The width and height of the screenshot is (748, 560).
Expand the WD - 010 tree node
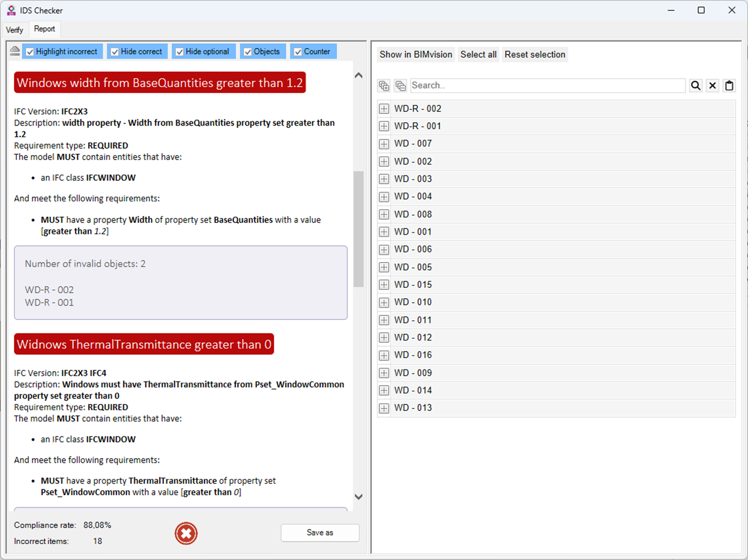tap(384, 302)
